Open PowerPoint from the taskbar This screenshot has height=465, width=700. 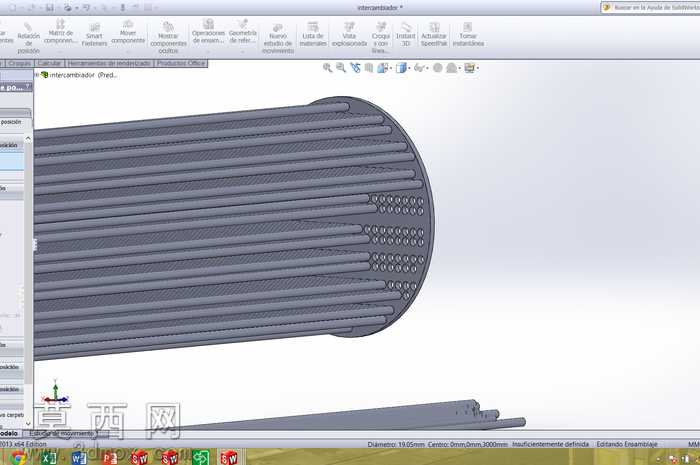click(x=109, y=457)
